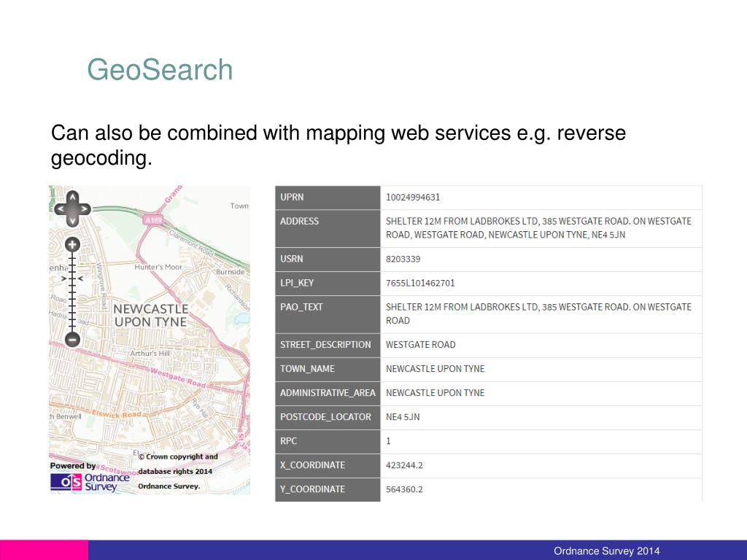This screenshot has height=560, width=747.
Task: Select the UPRN value 10024994631
Action: coord(413,197)
